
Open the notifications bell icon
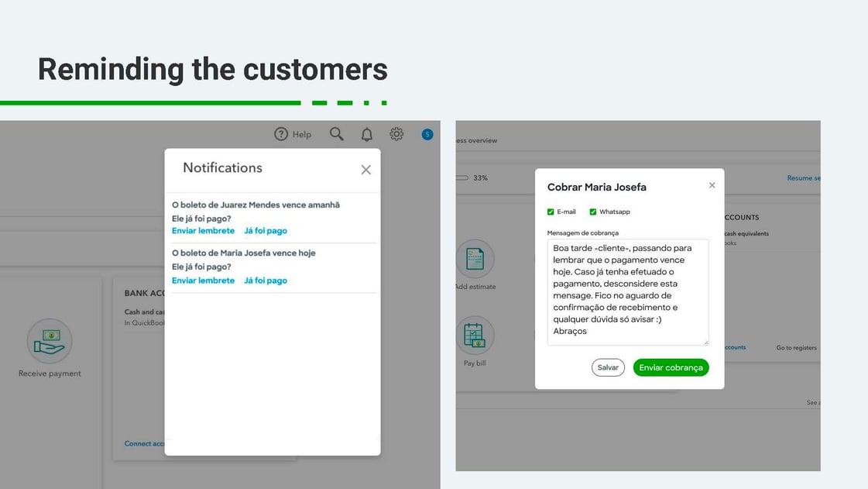tap(366, 135)
